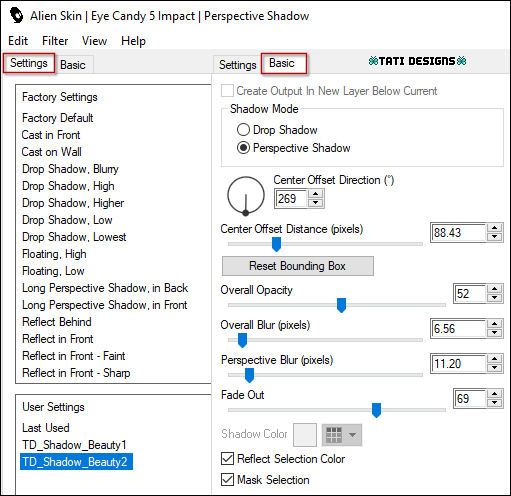
Task: Open the View menu
Action: coord(94,41)
